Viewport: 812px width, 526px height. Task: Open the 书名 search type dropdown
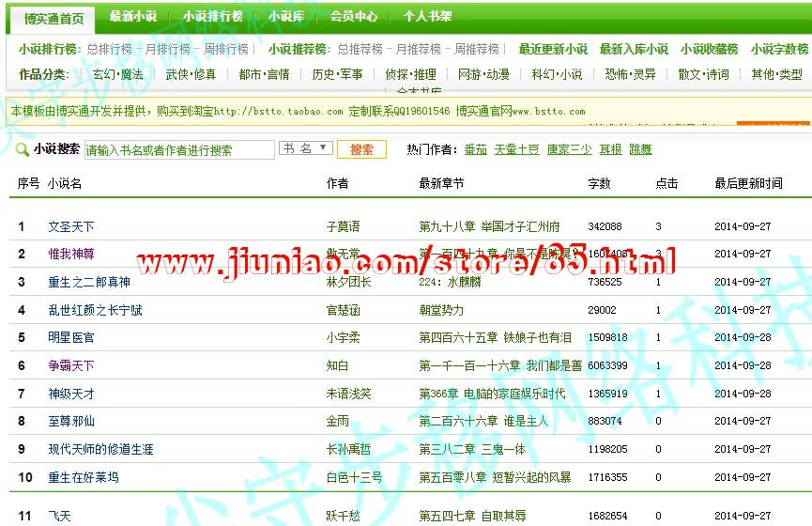tap(305, 148)
